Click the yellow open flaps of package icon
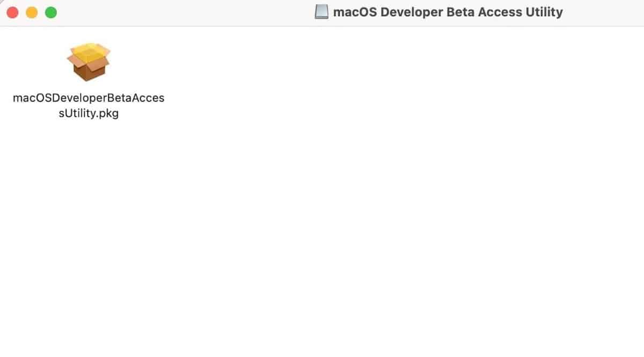The image size is (644, 357). coord(89,53)
